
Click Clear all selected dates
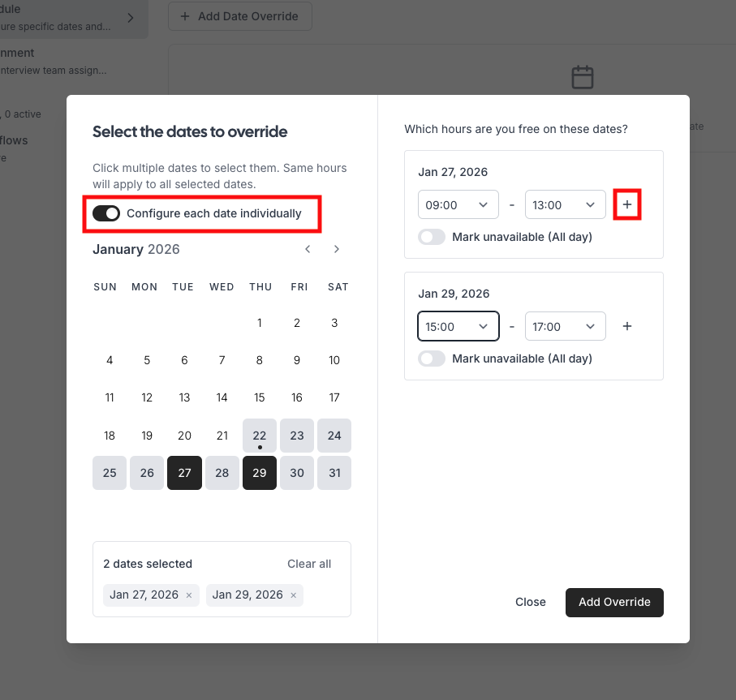(x=309, y=564)
